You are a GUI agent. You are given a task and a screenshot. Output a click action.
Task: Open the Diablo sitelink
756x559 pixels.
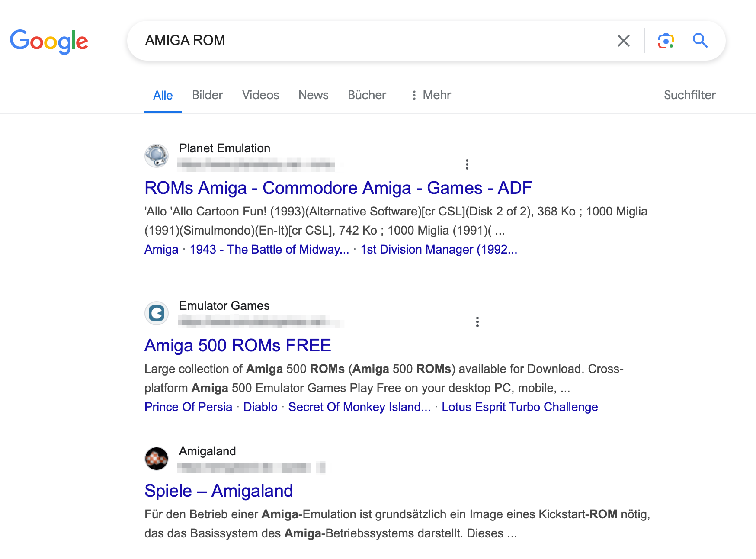(260, 407)
